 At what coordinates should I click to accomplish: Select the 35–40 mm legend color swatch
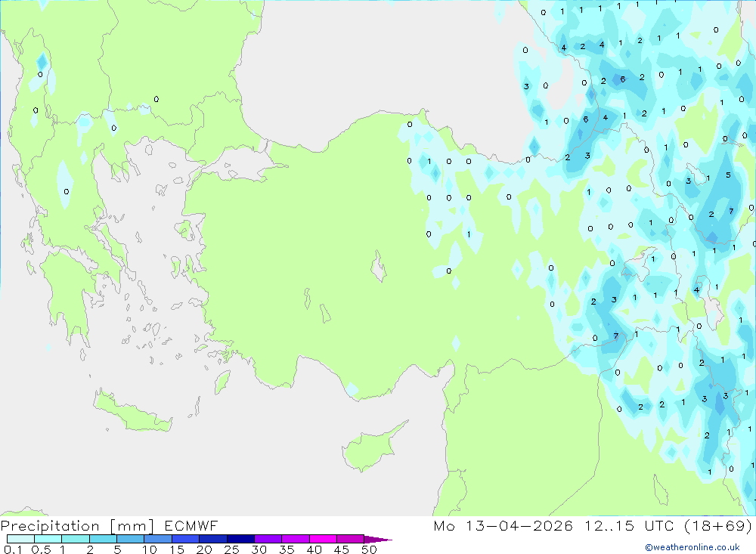click(x=296, y=539)
